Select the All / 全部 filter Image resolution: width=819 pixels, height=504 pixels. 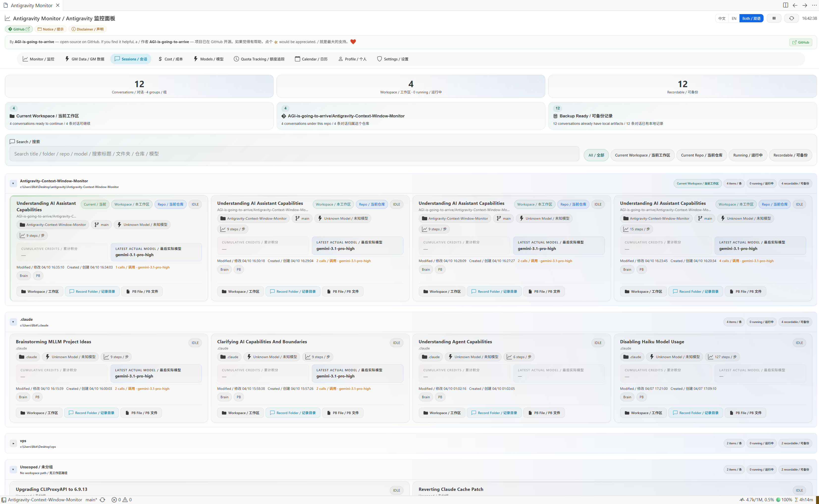596,155
